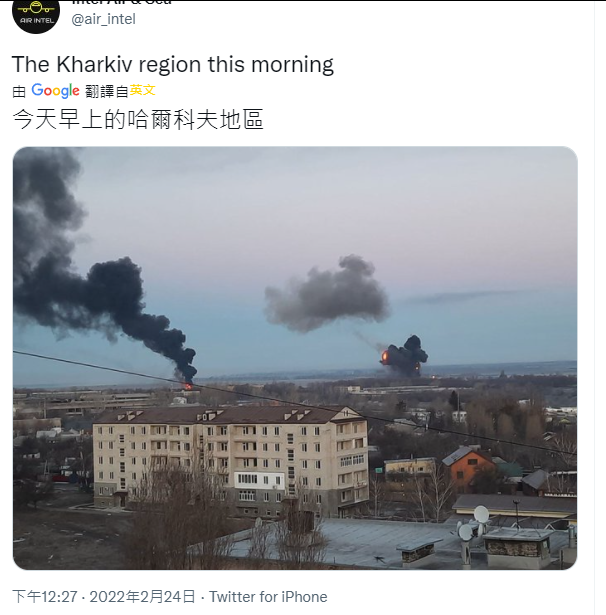Click the @air_intel handle
Viewport: 606px width, 615px height.
point(104,19)
